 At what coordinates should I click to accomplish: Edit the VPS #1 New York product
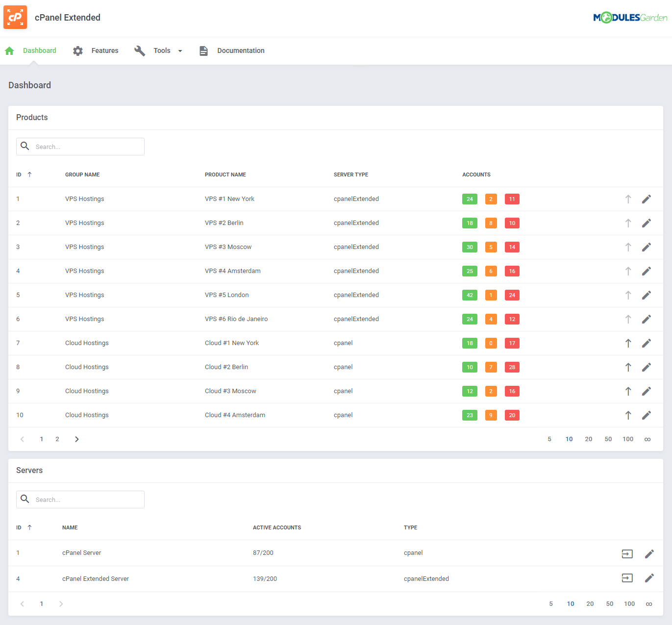[647, 199]
